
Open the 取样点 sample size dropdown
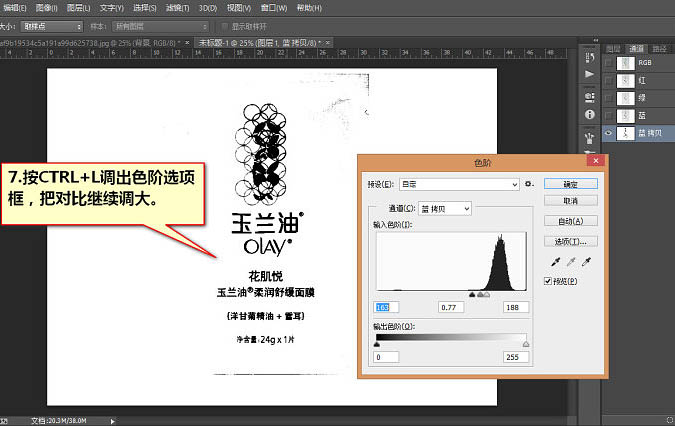pyautogui.click(x=52, y=27)
